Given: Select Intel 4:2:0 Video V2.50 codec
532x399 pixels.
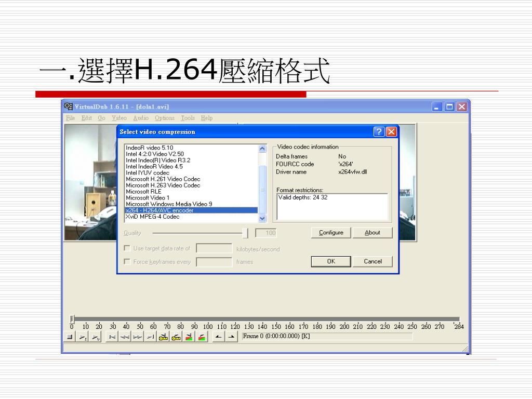Looking at the screenshot, I should [x=191, y=154].
